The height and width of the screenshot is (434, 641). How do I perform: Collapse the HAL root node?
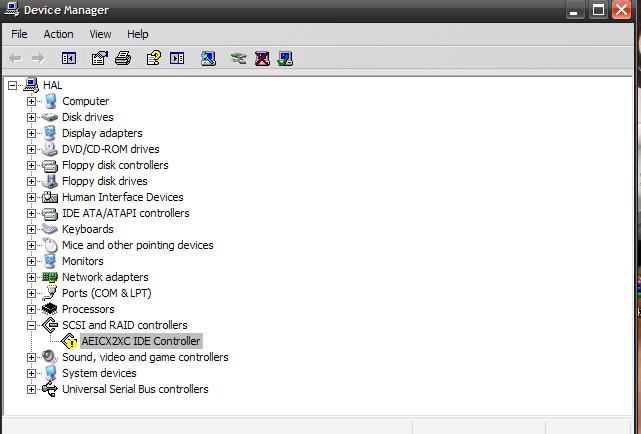click(12, 85)
